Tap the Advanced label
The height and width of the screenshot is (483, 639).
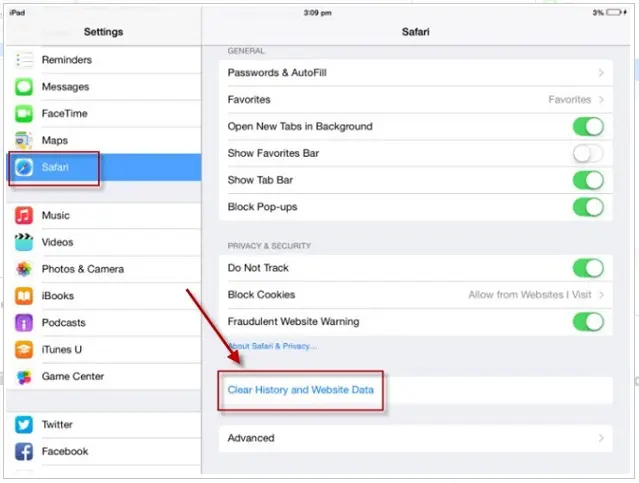251,438
